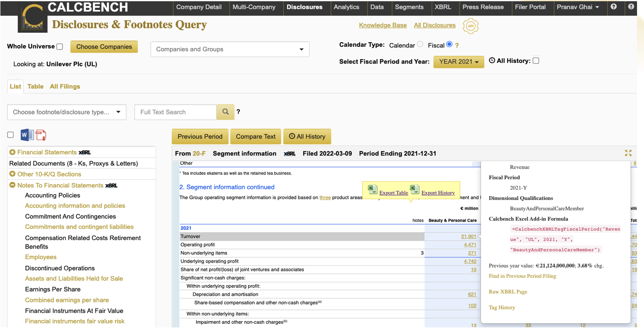Open the YEAR 2021 period dropdown
The image size is (644, 334).
458,62
